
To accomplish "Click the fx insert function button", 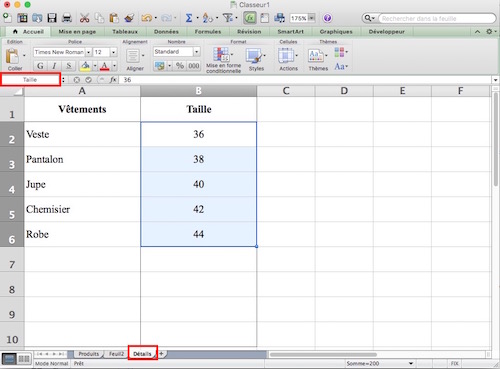I will click(113, 80).
